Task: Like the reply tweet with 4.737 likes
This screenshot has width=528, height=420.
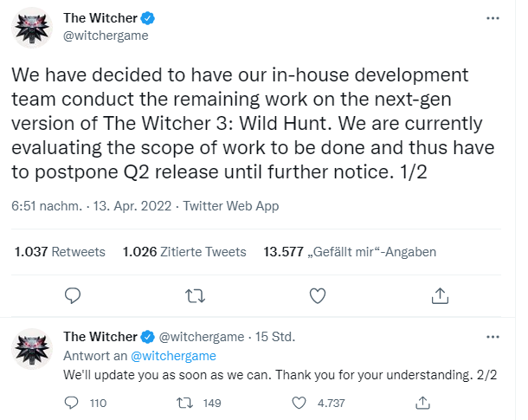Action: point(299,403)
